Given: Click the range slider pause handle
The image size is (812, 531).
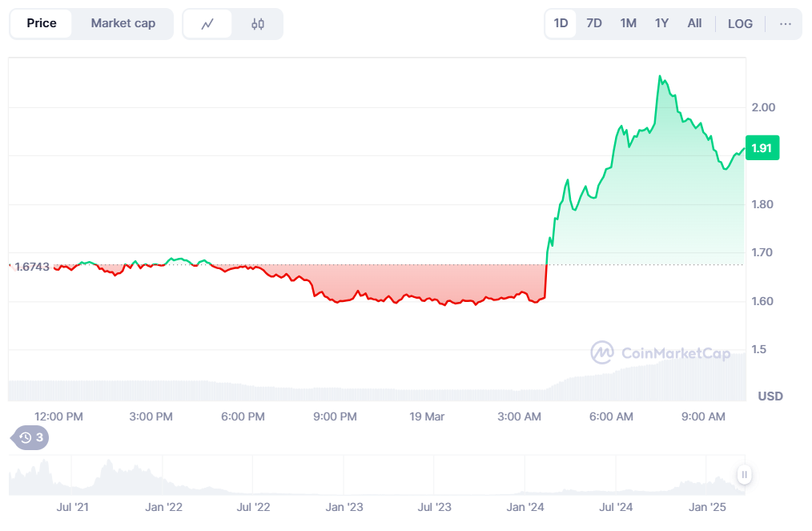Looking at the screenshot, I should coord(745,475).
